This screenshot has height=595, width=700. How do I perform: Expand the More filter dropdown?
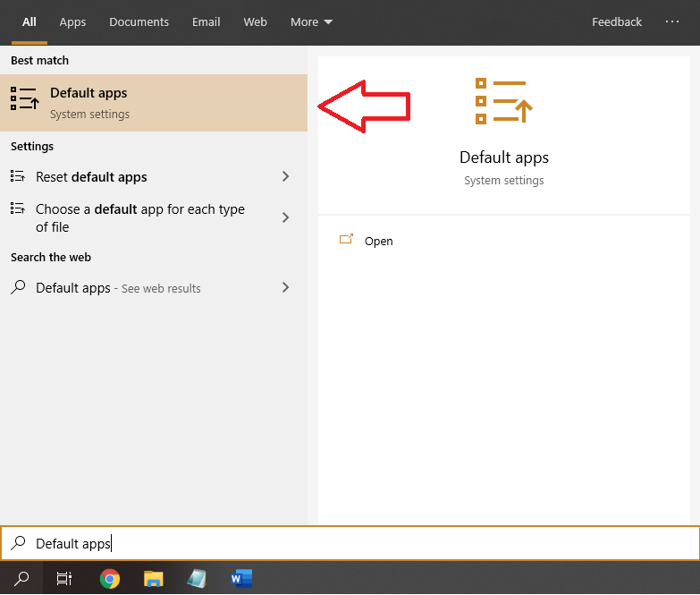[311, 21]
